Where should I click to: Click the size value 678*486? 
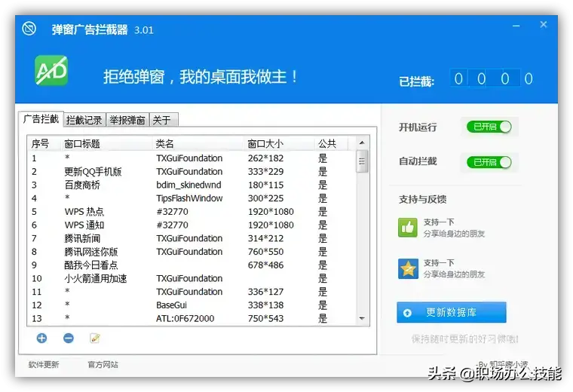pyautogui.click(x=265, y=265)
